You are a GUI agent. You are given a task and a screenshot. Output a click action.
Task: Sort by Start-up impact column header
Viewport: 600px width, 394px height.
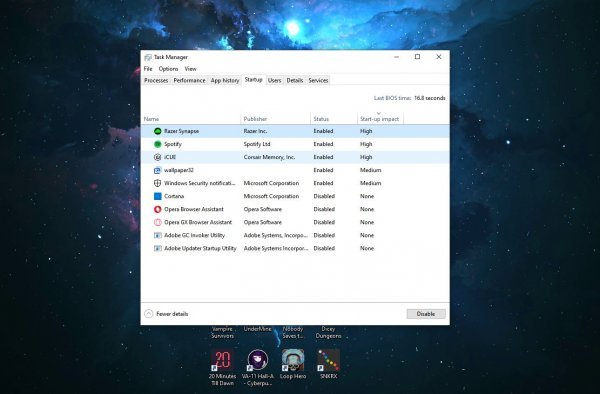coord(380,119)
